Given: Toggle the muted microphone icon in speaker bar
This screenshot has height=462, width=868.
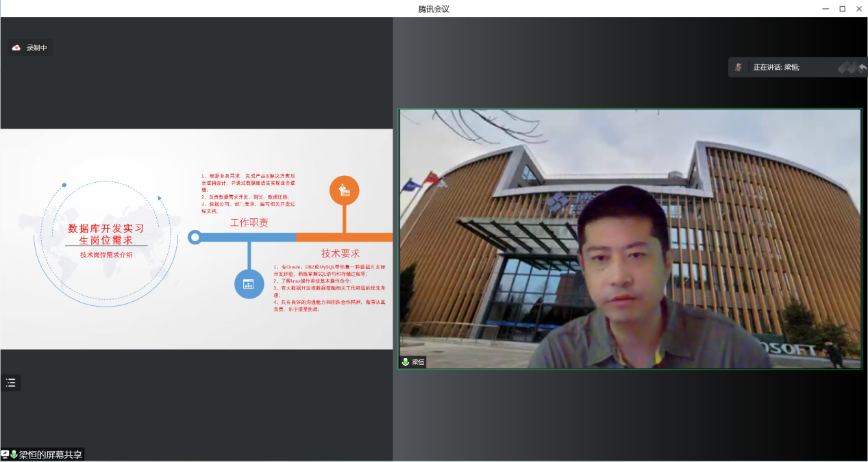Looking at the screenshot, I should (x=739, y=67).
